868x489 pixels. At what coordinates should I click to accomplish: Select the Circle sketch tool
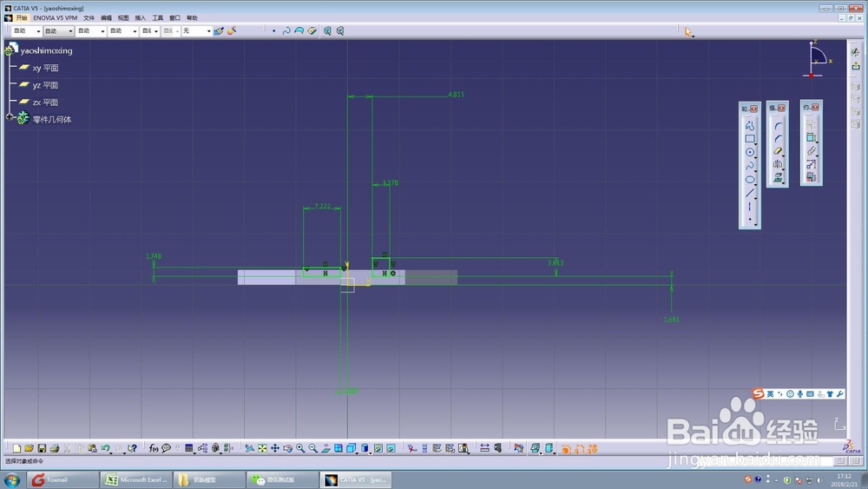pyautogui.click(x=750, y=152)
